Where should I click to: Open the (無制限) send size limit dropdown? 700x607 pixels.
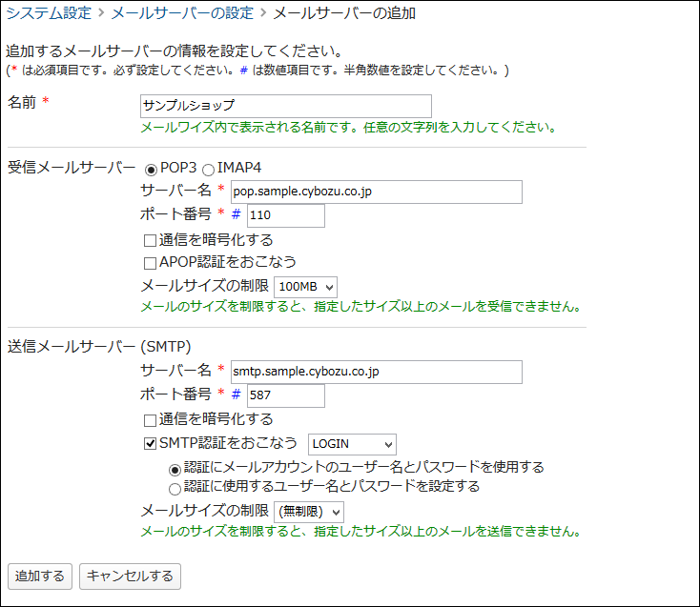(308, 512)
